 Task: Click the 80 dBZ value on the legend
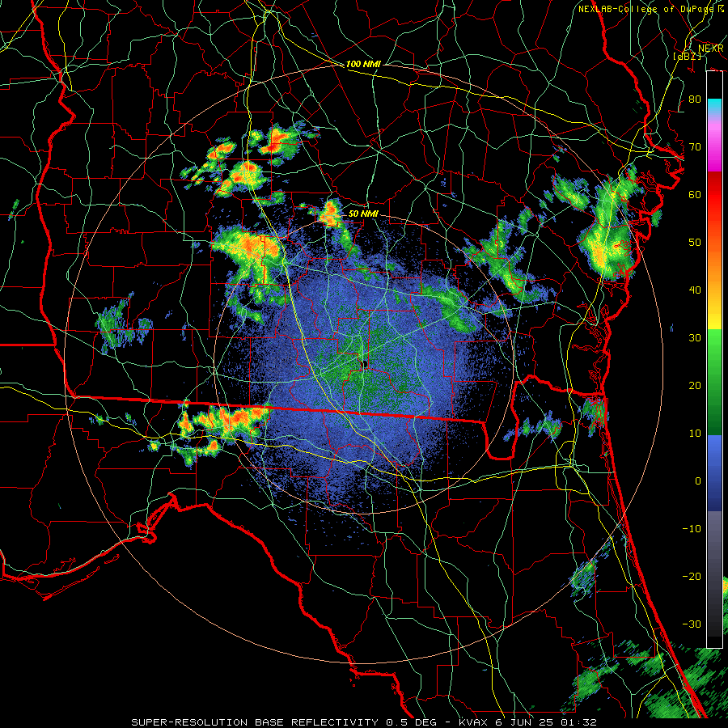click(695, 99)
